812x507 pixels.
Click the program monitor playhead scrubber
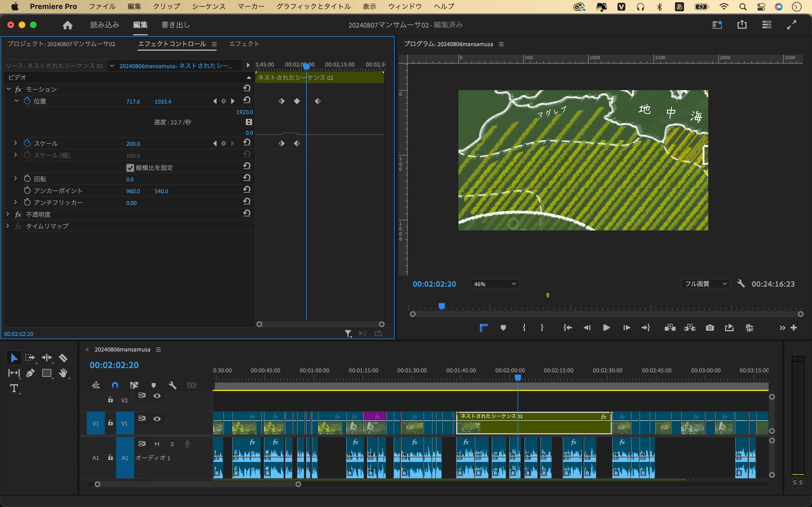[x=442, y=306]
